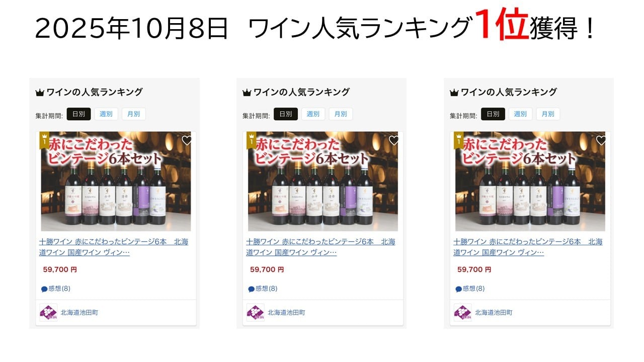Tap the heart icon on middle card
Screen dimensions: 644x362
point(394,141)
